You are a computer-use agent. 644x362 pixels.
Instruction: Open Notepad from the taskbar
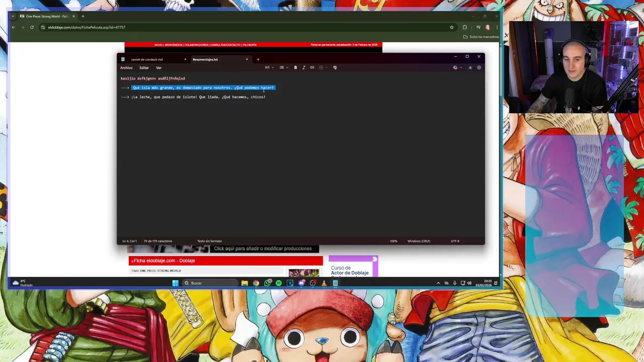coord(335,283)
